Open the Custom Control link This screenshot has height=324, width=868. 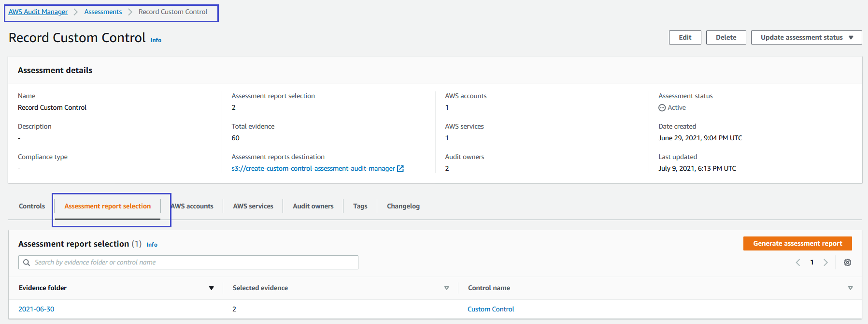(x=491, y=309)
